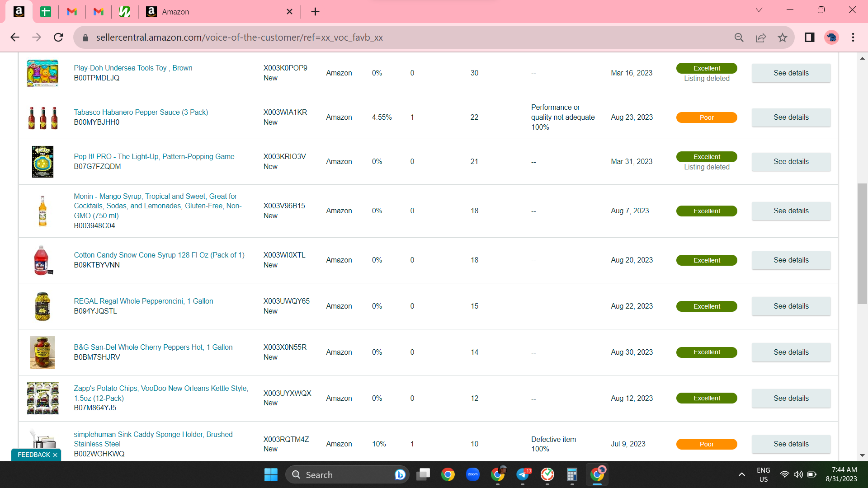This screenshot has width=868, height=488.
Task: Click the Pop It! PRO thumbnail
Action: point(43,161)
